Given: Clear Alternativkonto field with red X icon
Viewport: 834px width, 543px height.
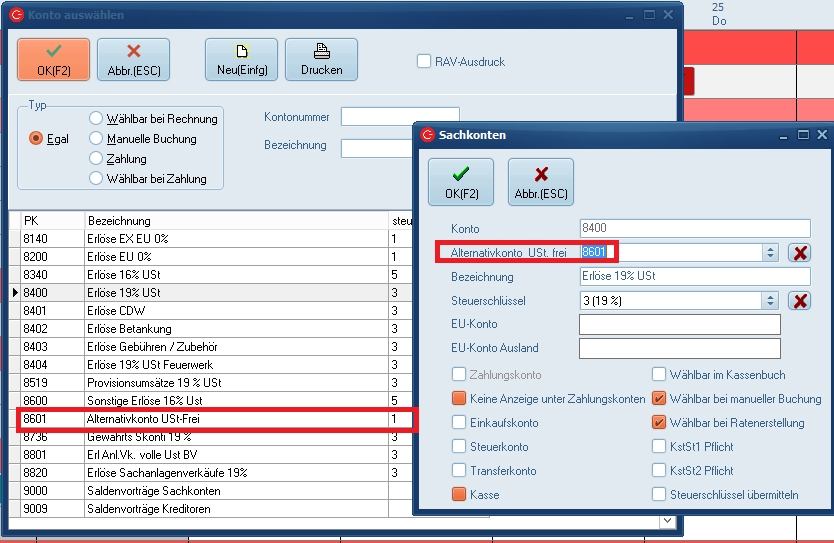Looking at the screenshot, I should click(799, 253).
